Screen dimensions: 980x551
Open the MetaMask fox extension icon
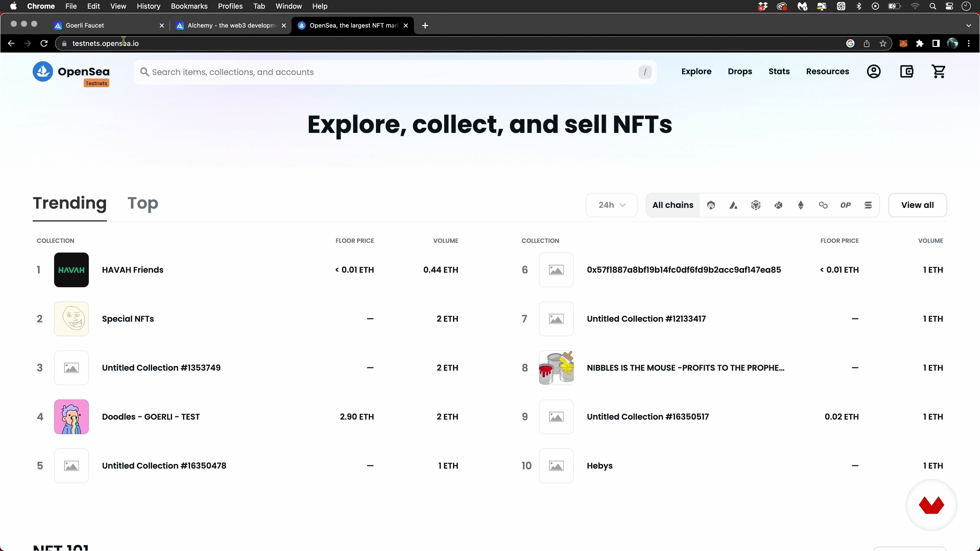click(x=903, y=44)
